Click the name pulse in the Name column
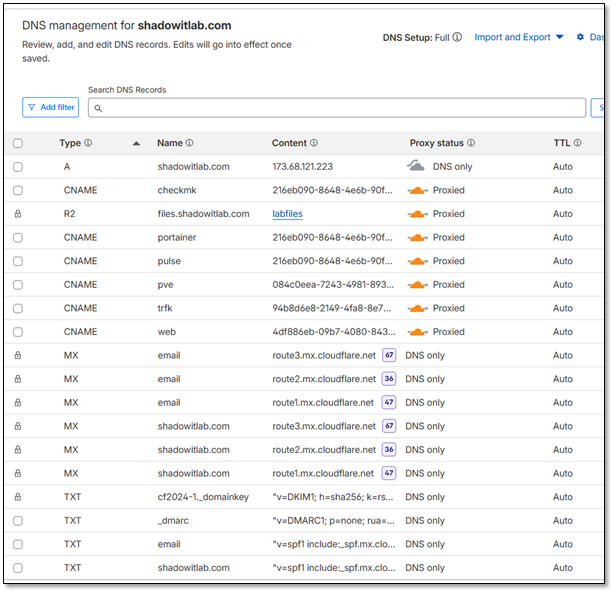 click(x=169, y=261)
